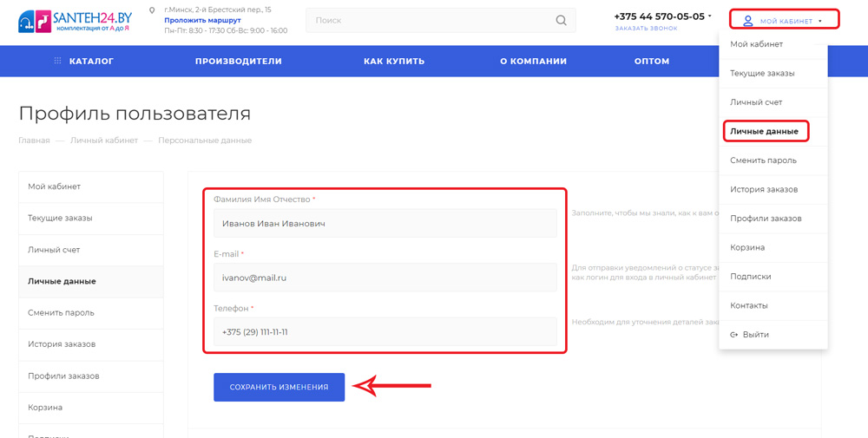The image size is (868, 438).
Task: Open Корзина from dropdown menu
Action: click(x=773, y=247)
